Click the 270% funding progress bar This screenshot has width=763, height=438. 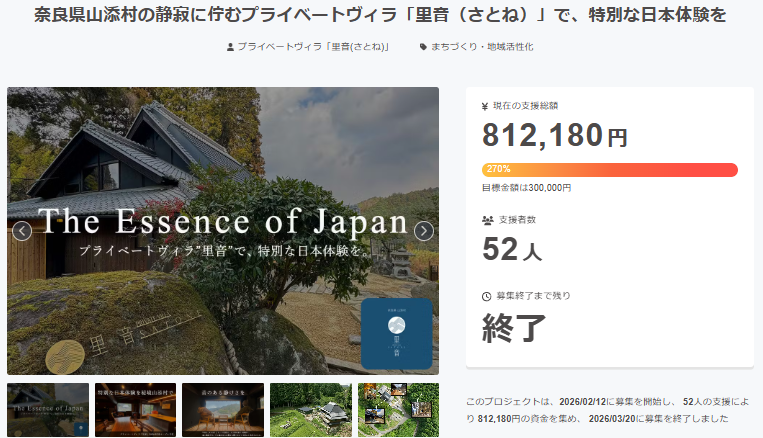(x=609, y=169)
